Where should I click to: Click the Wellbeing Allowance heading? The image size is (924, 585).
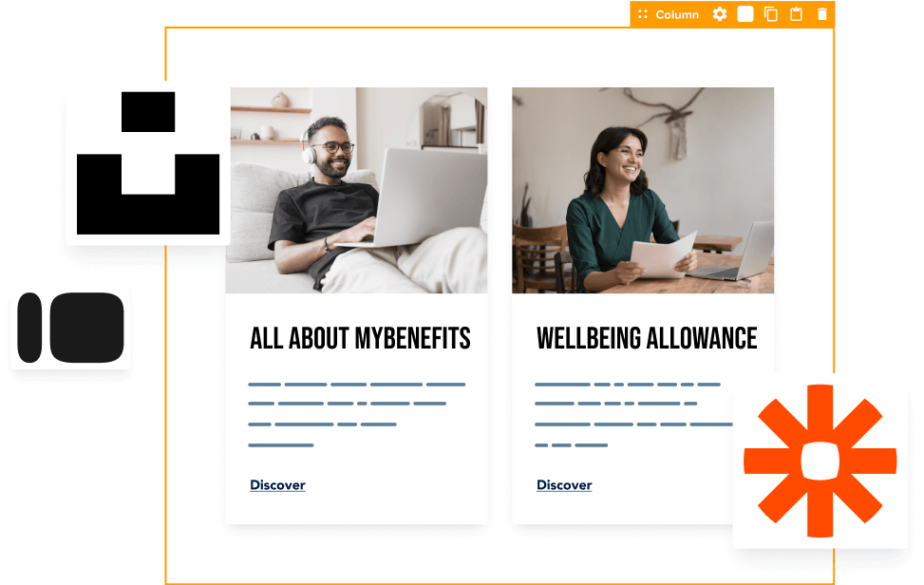(647, 339)
